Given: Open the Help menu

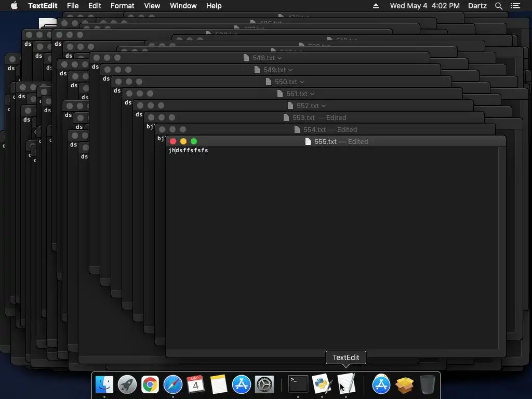Looking at the screenshot, I should pyautogui.click(x=214, y=6).
